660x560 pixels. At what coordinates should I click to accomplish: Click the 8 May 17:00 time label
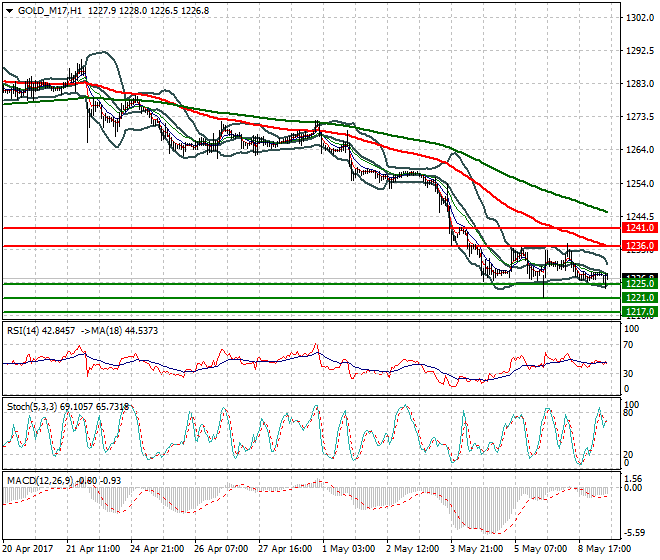click(602, 549)
